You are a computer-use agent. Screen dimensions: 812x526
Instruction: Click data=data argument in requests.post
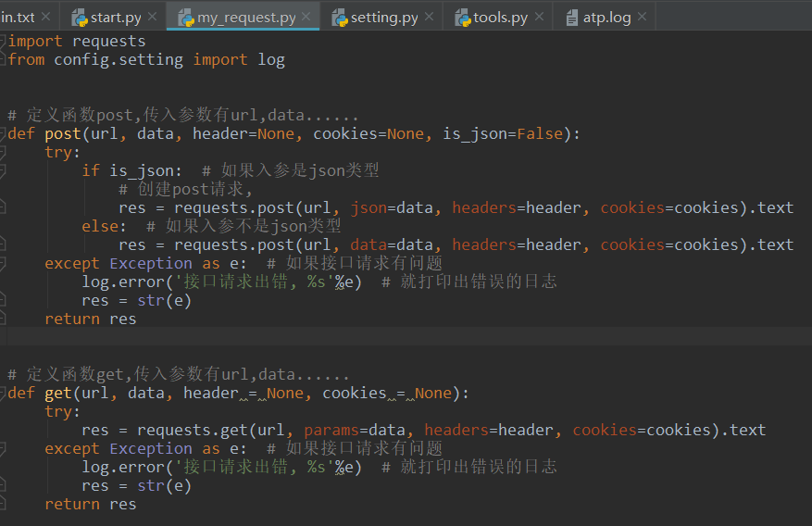[x=392, y=244]
